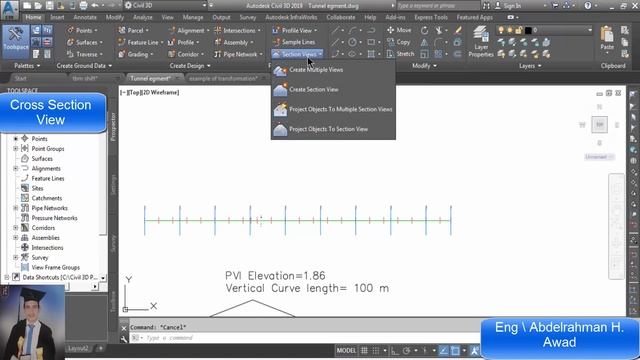Open the Alignment tool
This screenshot has height=360, width=640.
click(188, 30)
